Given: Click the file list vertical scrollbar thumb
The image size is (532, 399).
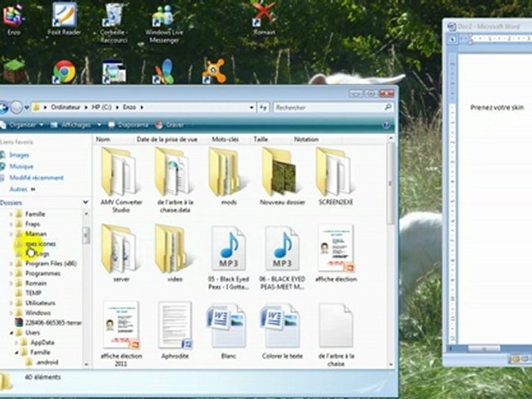Looking at the screenshot, I should click(390, 183).
